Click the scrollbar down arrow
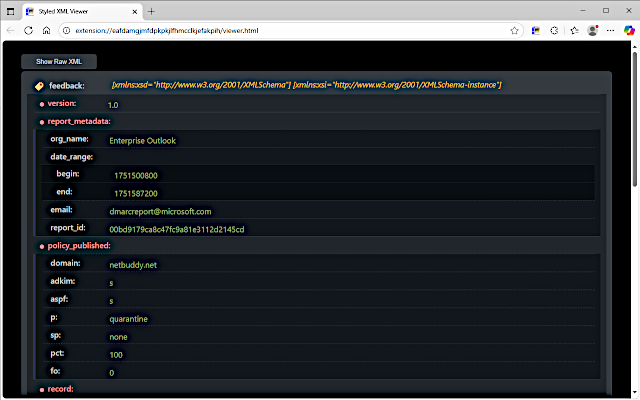 coord(635,393)
